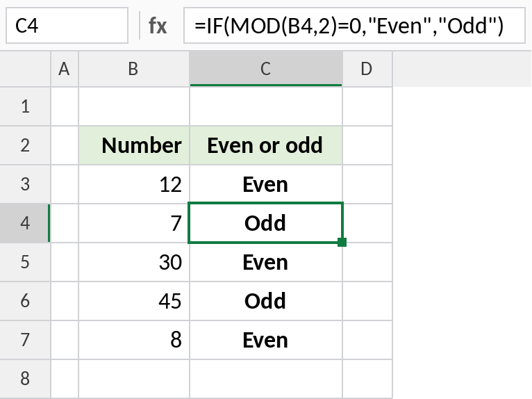Click the "Even" cell next to 8
Image resolution: width=532 pixels, height=399 pixels.
click(x=266, y=340)
